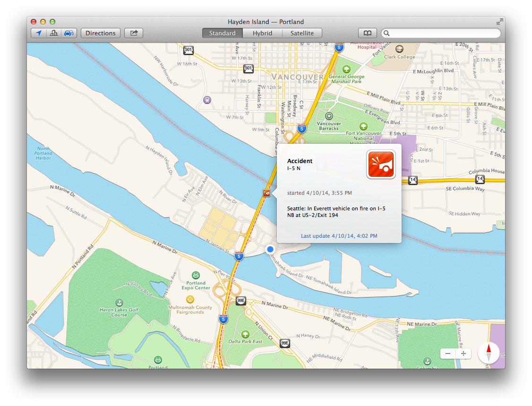Switch to Hybrid map view
This screenshot has height=406, width=532.
click(262, 33)
